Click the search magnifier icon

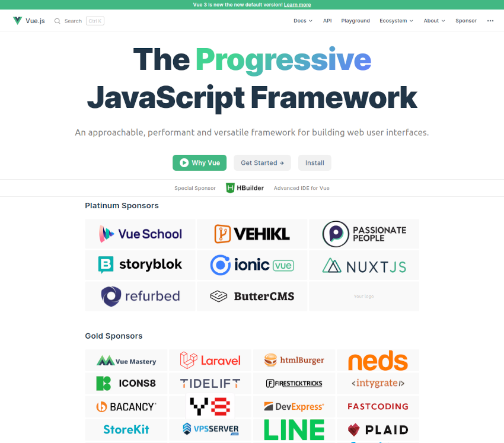(57, 21)
